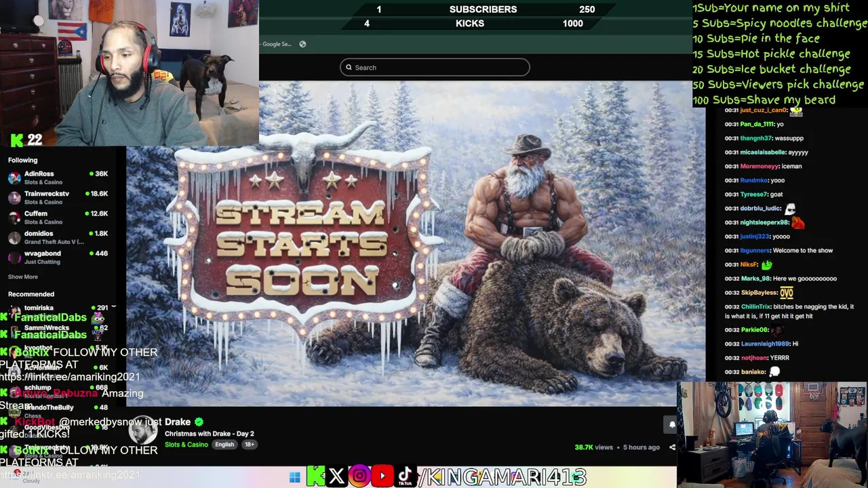Click the verified badge next to Drake
Viewport: 868px width, 488px height.
[199, 422]
